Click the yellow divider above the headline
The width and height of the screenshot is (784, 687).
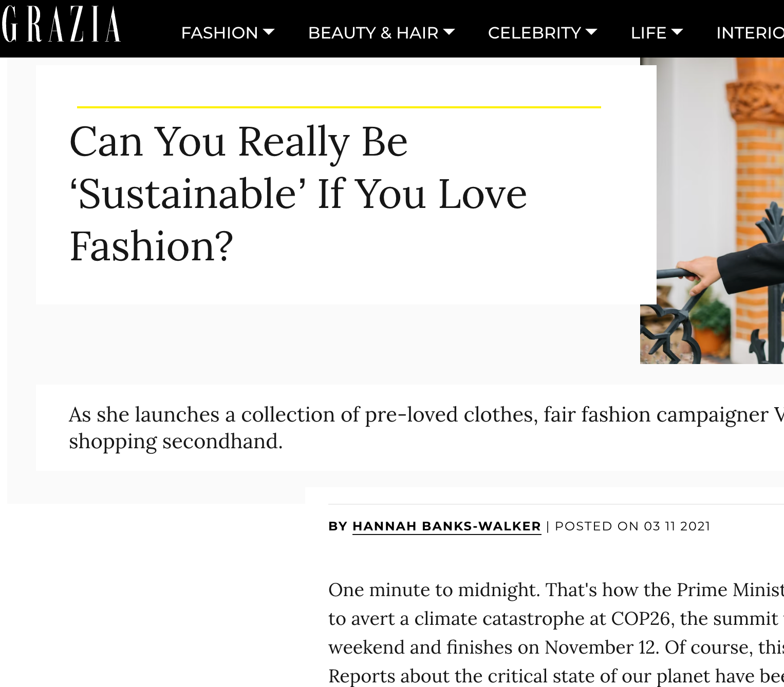[x=339, y=107]
